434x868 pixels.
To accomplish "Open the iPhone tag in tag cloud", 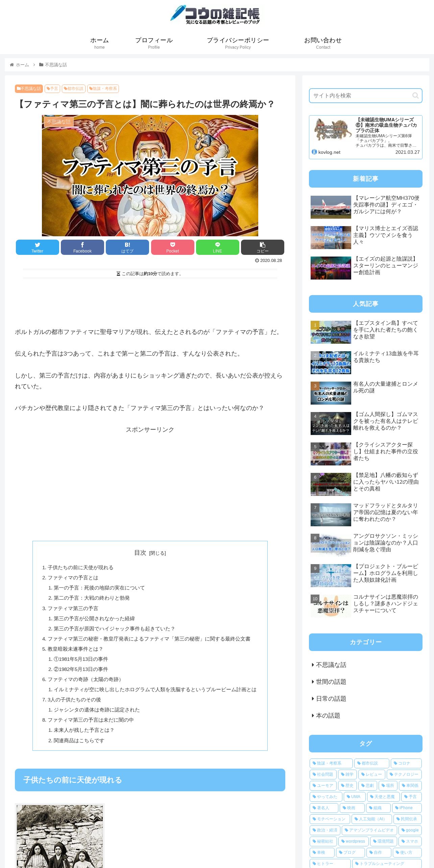I will [407, 808].
